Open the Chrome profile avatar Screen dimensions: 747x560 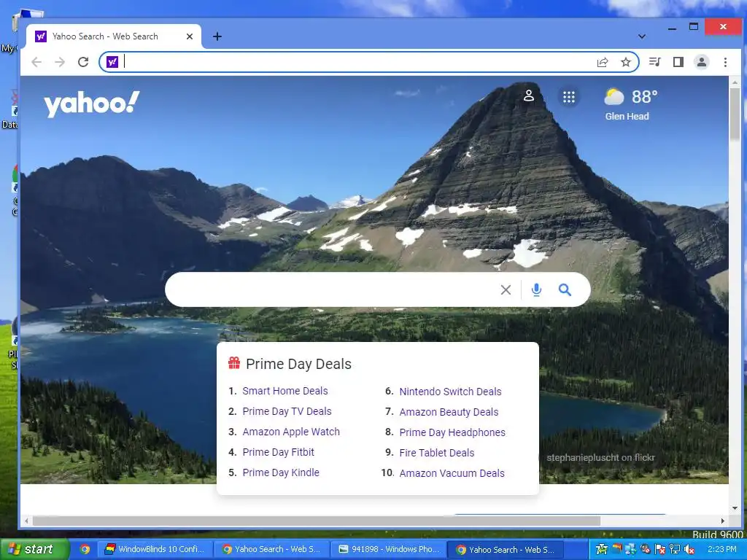tap(702, 62)
